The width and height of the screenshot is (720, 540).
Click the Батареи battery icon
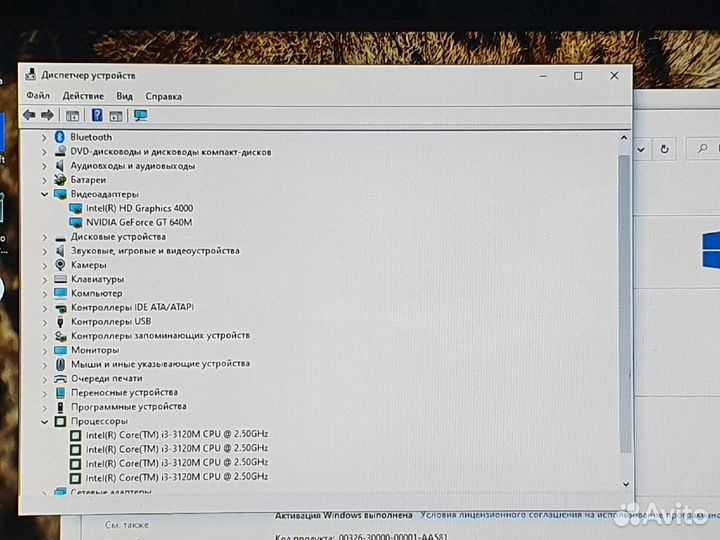tap(60, 180)
